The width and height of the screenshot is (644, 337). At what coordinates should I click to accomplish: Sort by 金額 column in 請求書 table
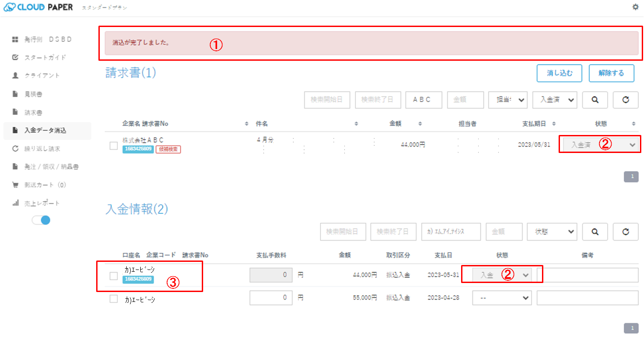pos(420,124)
